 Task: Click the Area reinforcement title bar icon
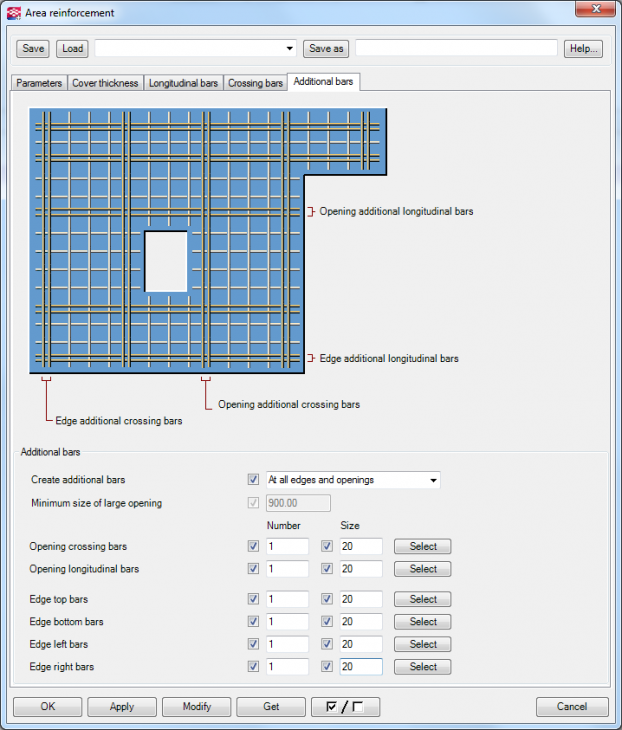[13, 13]
